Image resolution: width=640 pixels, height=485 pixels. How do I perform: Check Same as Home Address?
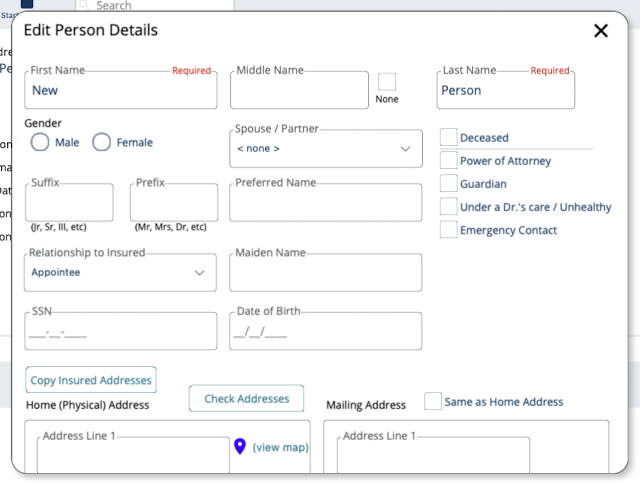tap(433, 401)
